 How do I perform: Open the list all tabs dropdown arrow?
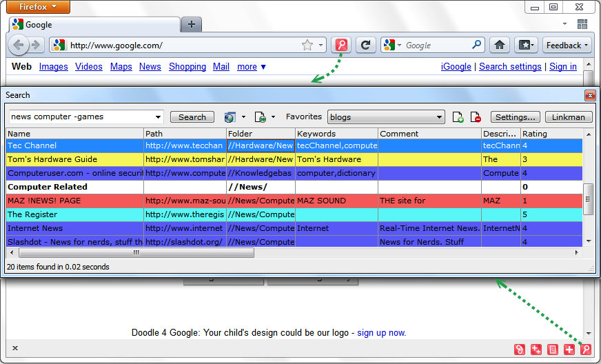click(x=564, y=23)
